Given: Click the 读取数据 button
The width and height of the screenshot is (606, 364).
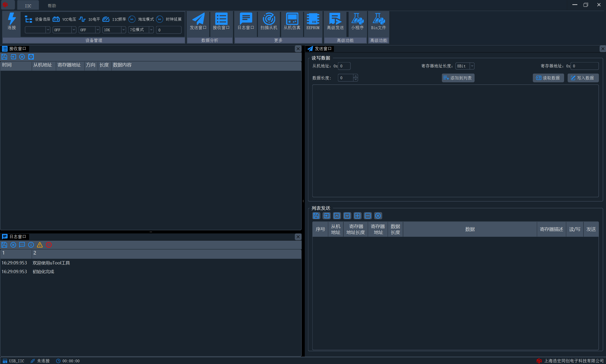Looking at the screenshot, I should [x=548, y=78].
